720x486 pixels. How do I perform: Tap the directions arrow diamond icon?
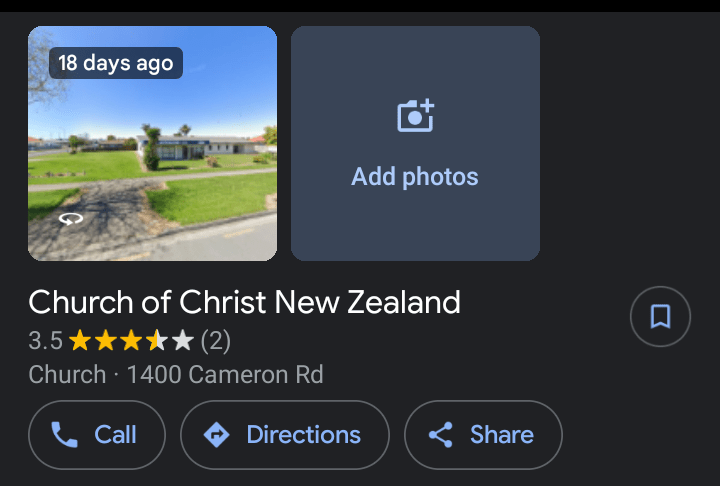pos(216,435)
